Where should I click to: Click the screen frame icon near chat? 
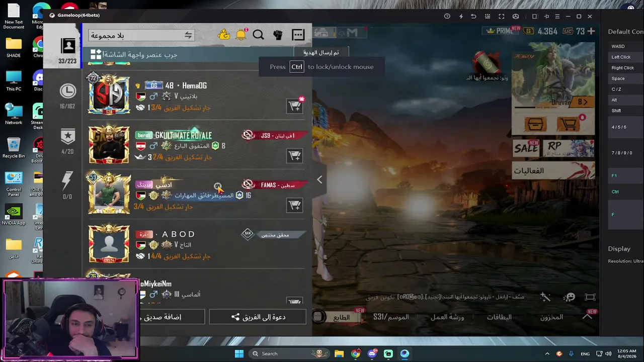[x=590, y=297]
